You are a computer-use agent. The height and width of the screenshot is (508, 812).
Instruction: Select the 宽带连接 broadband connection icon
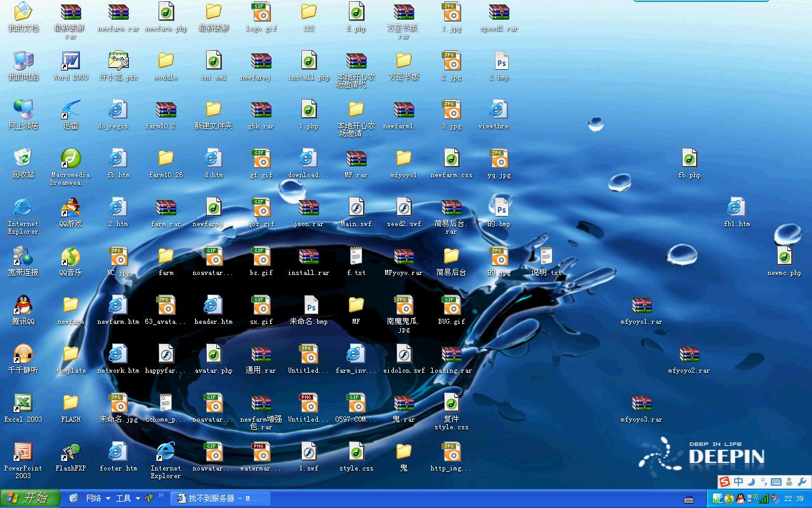(23, 261)
